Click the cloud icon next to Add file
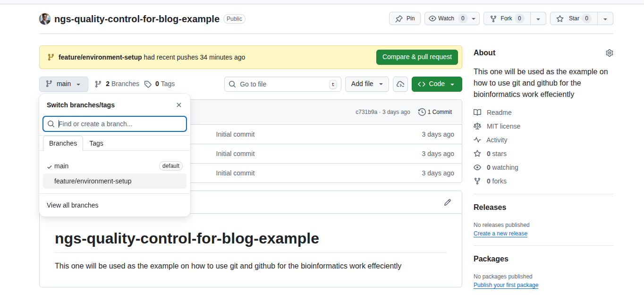This screenshot has height=304, width=644. pyautogui.click(x=400, y=84)
